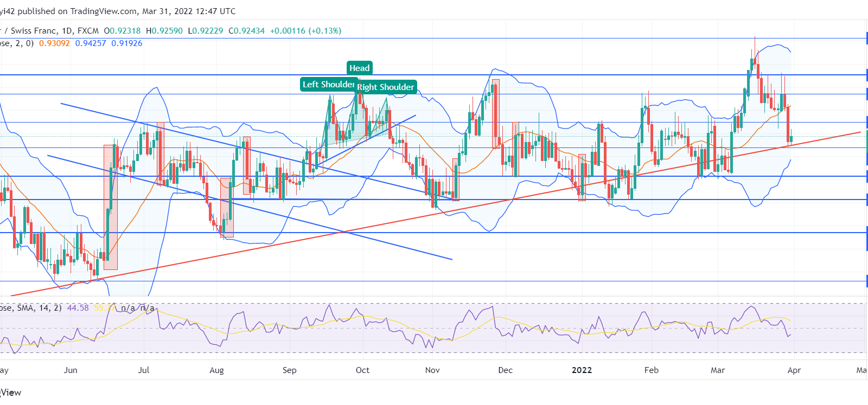
Task: Click the RSI value 44.58
Action: click(78, 308)
